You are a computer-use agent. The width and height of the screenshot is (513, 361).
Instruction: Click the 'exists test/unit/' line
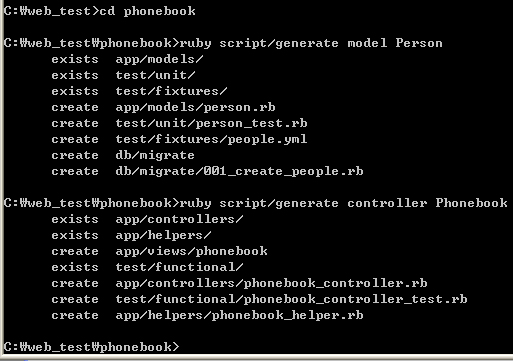123,75
